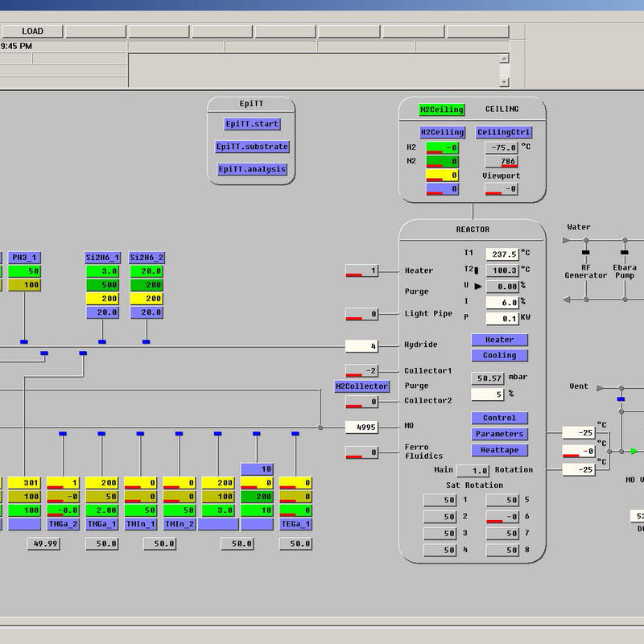This screenshot has width=644, height=644.
Task: Click the LOAD toolbar button
Action: (x=32, y=31)
